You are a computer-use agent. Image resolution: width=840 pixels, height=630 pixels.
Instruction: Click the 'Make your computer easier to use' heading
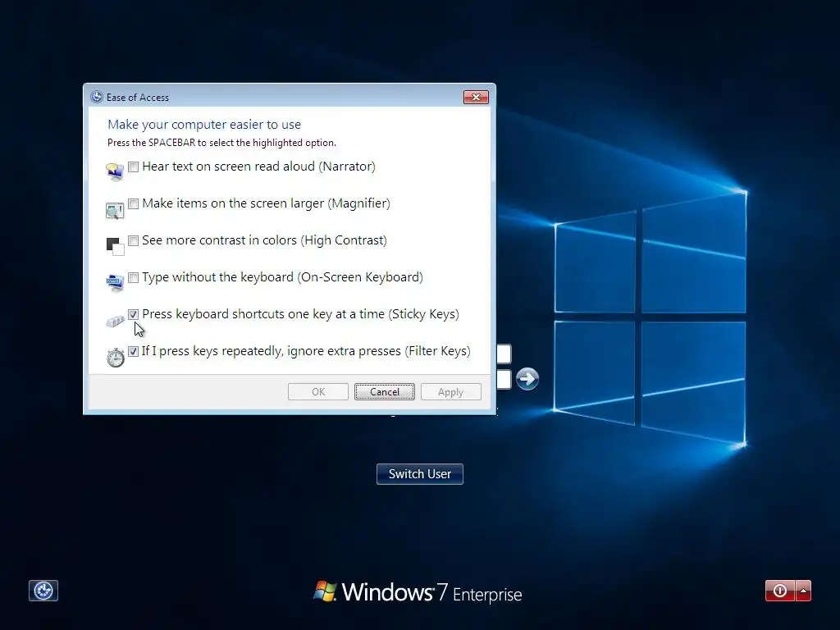(x=204, y=125)
